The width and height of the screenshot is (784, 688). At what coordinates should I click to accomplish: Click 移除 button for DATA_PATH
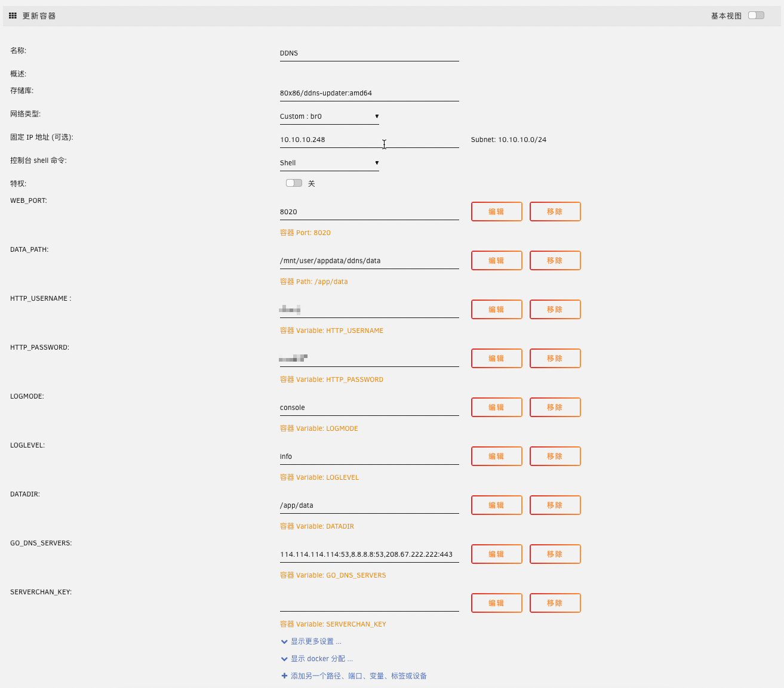click(555, 260)
